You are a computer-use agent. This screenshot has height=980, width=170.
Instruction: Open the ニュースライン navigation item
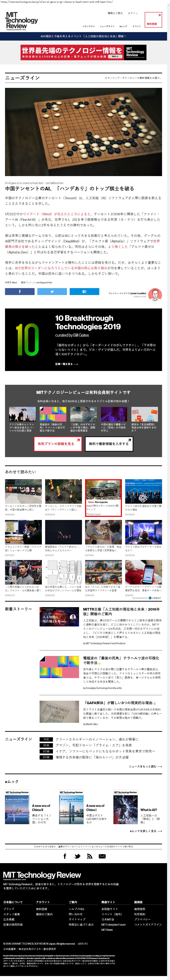[x=107, y=26]
